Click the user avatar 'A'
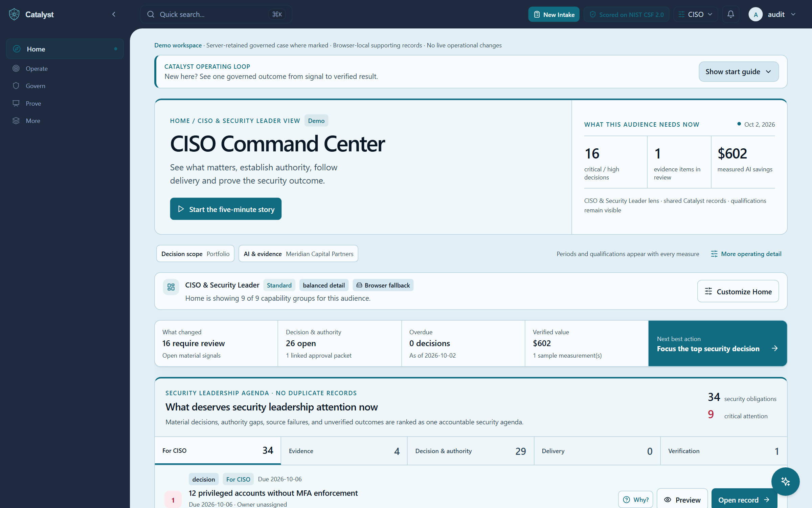 point(755,14)
